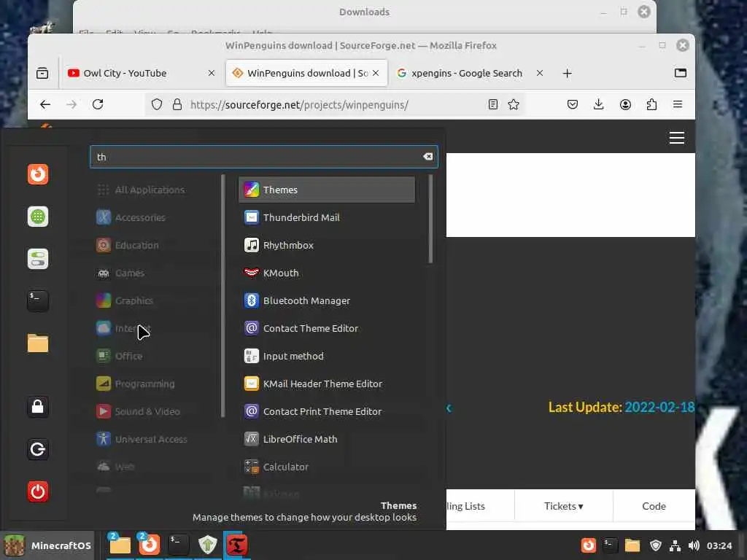
Task: Switch to Owl City - YouTube tab
Action: pyautogui.click(x=142, y=73)
